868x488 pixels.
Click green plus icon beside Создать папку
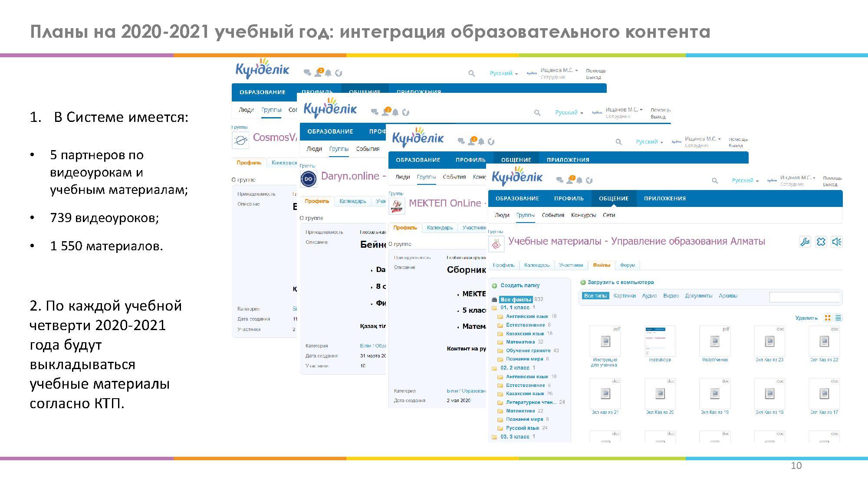click(494, 286)
